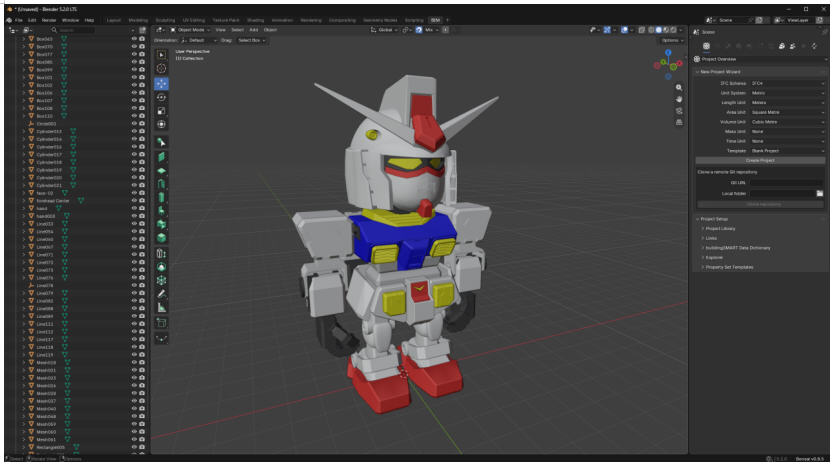This screenshot has height=467, width=834.
Task: Toggle render camera icon for Mesh060
Action: coord(142,431)
